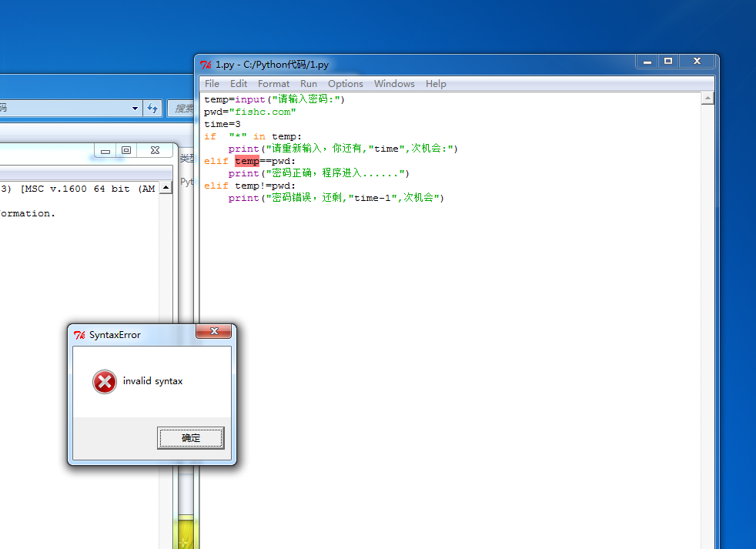Click the highlighted temp token in code
This screenshot has width=756, height=549.
point(247,161)
